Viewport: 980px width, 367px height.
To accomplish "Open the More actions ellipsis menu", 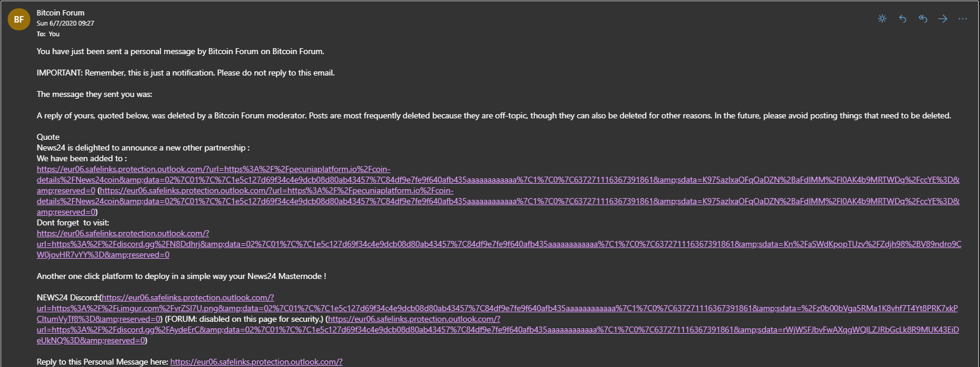I will (x=963, y=19).
